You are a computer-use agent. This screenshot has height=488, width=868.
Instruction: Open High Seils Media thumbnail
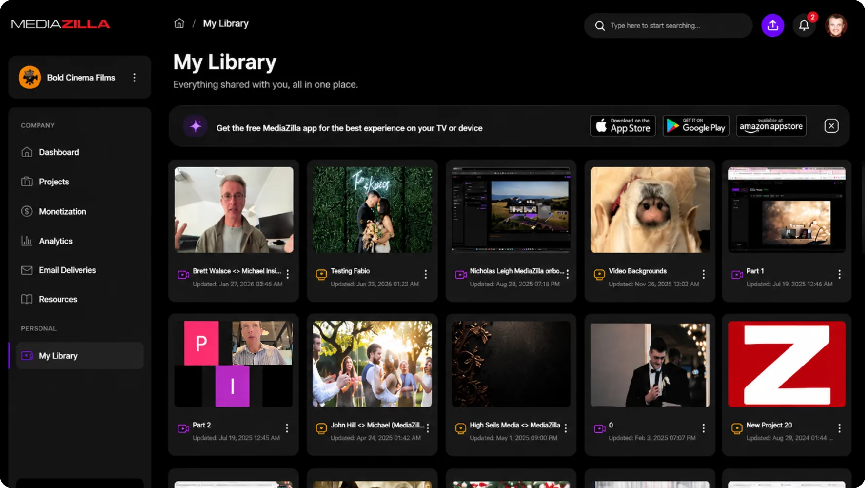pyautogui.click(x=511, y=364)
